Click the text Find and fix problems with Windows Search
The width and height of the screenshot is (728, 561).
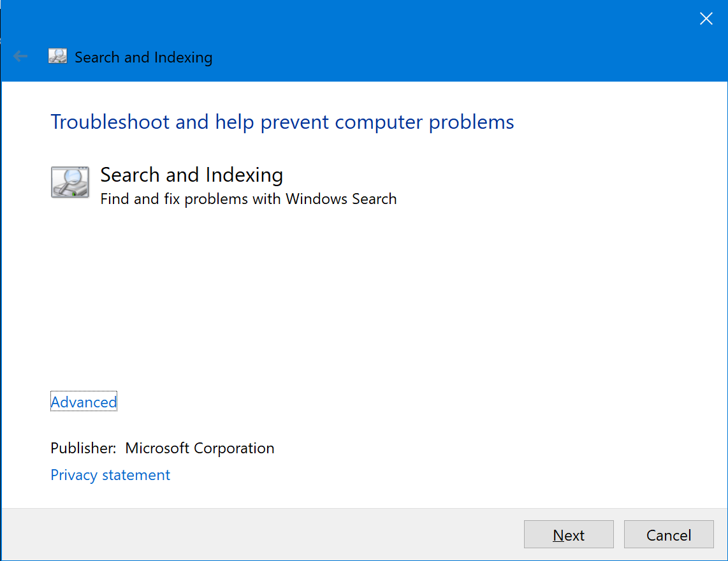click(x=249, y=198)
